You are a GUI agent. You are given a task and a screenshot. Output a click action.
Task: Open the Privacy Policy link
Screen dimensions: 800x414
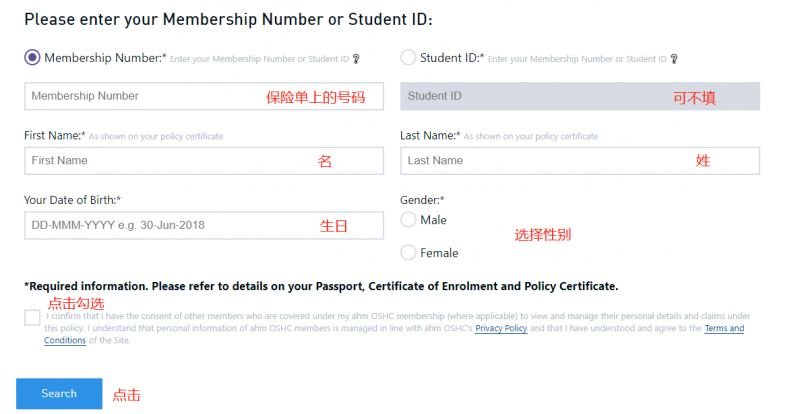tap(501, 328)
